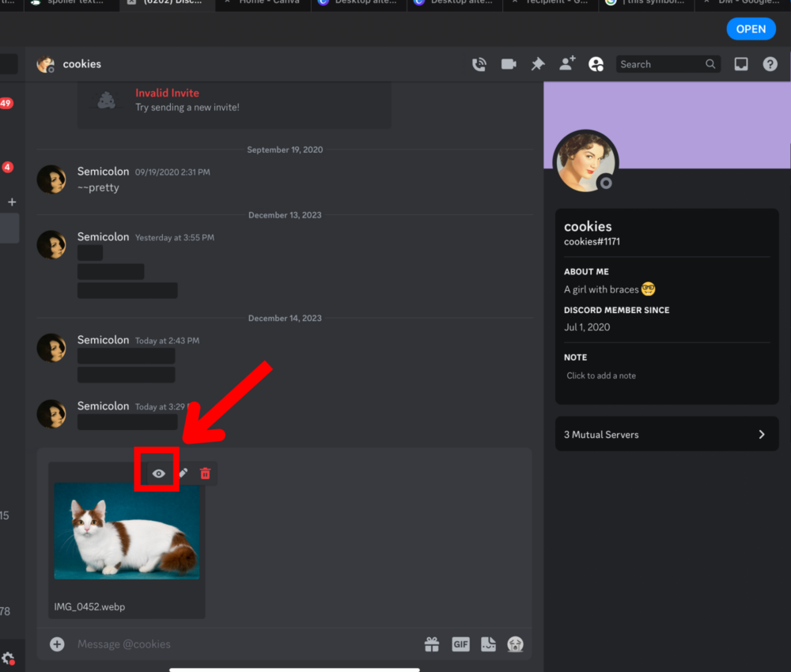This screenshot has width=791, height=672.
Task: Open the Help page
Action: (770, 64)
